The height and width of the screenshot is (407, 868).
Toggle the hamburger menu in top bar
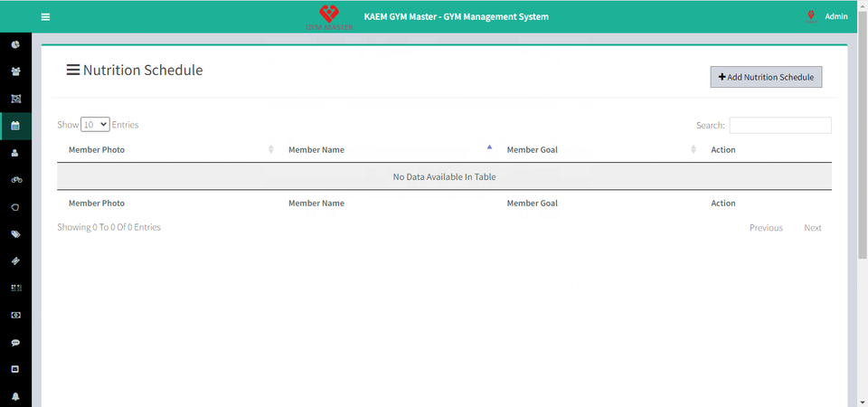point(45,16)
